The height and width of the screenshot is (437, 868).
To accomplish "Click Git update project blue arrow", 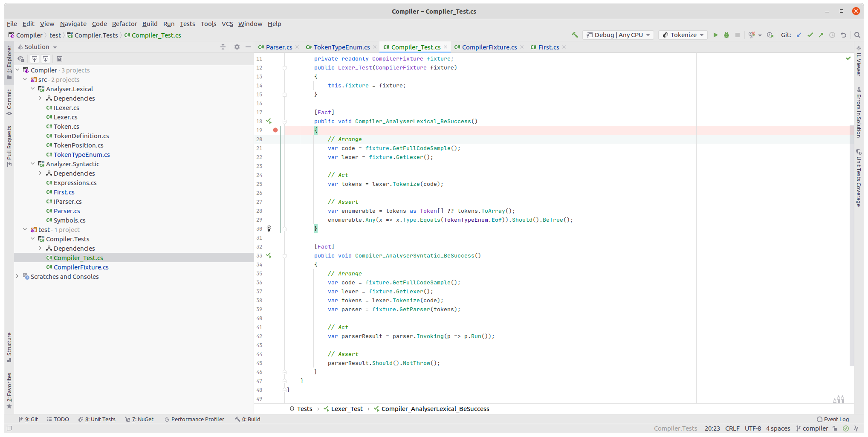I will pos(799,35).
